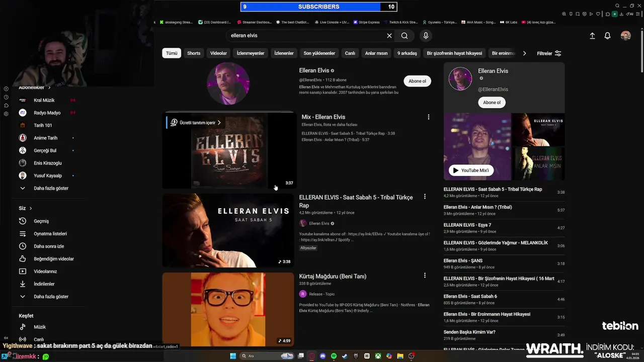Activate voice search microphone icon
This screenshot has width=644, height=362.
[426, 36]
